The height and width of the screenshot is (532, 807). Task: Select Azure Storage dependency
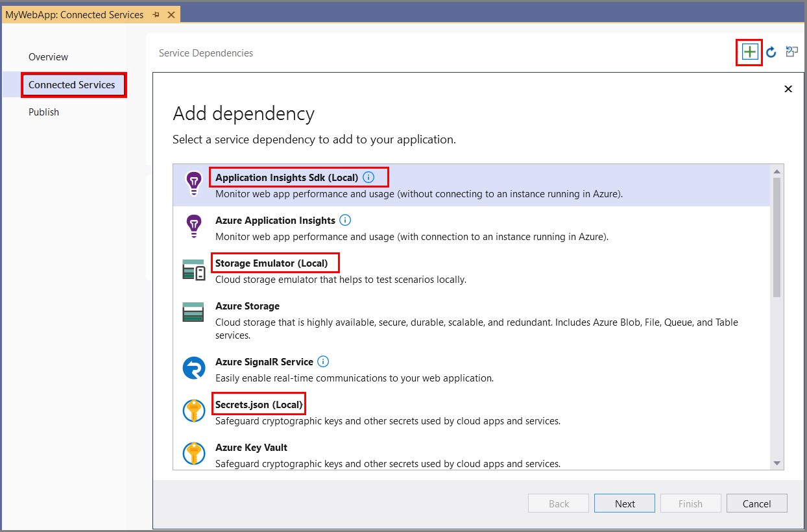pyautogui.click(x=472, y=320)
